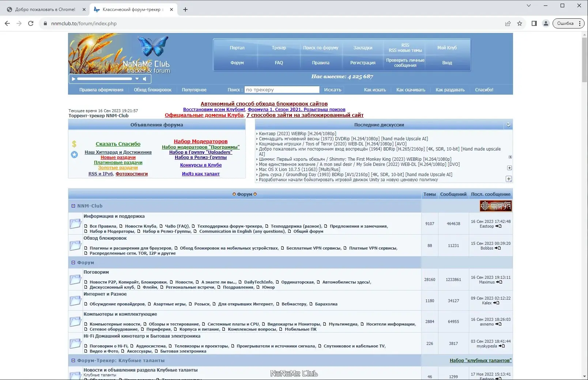588x380 pixels.
Task: Click Chrome share page icon
Action: tap(508, 23)
